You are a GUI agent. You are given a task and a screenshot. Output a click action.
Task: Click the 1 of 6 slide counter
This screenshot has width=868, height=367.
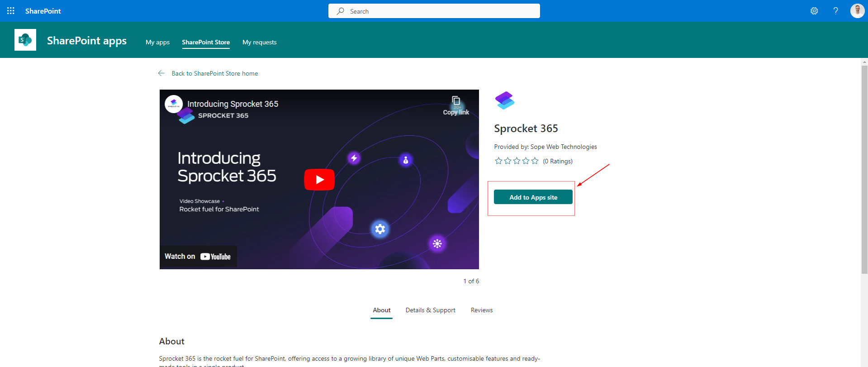471,281
